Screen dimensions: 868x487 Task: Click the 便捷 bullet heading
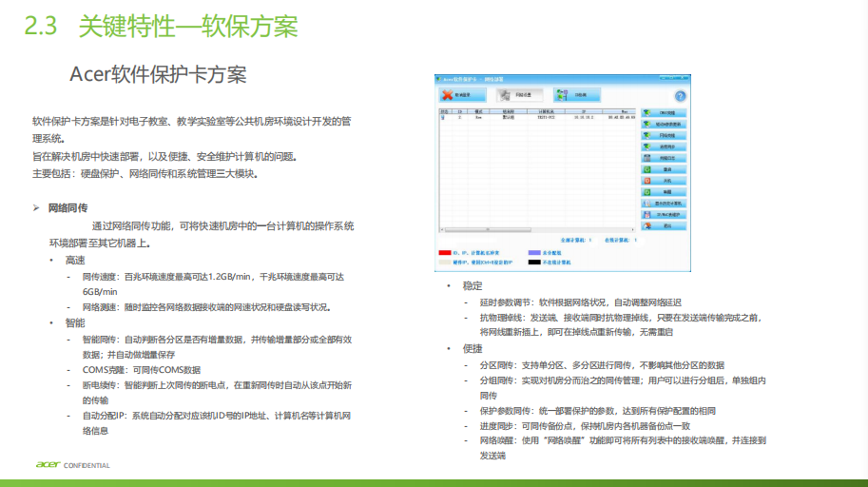pyautogui.click(x=473, y=348)
